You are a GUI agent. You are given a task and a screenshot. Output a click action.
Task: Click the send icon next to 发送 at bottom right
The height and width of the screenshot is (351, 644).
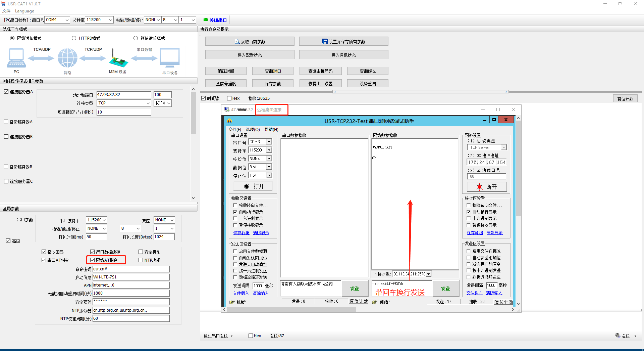[618, 336]
